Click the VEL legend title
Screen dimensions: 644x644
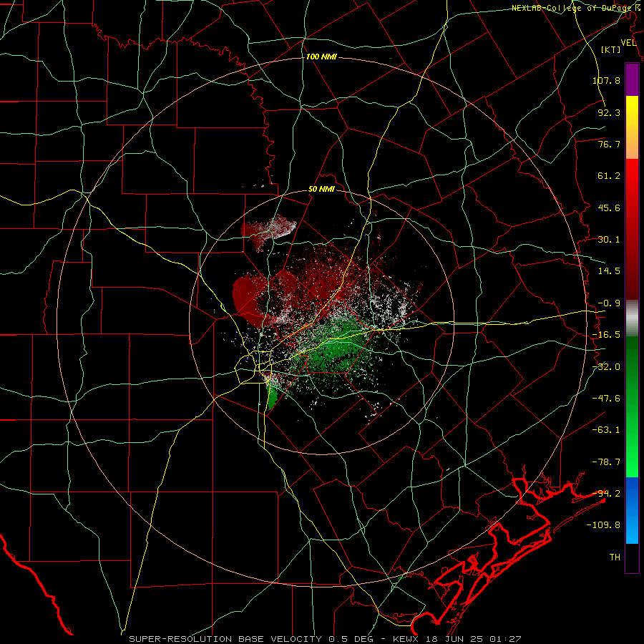628,42
